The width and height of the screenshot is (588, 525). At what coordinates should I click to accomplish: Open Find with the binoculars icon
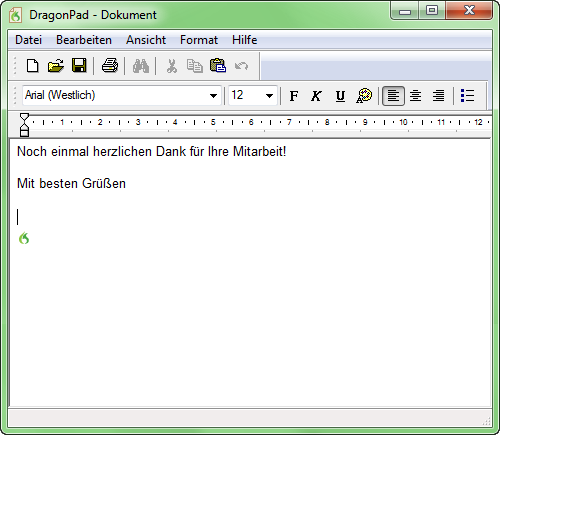(141, 66)
